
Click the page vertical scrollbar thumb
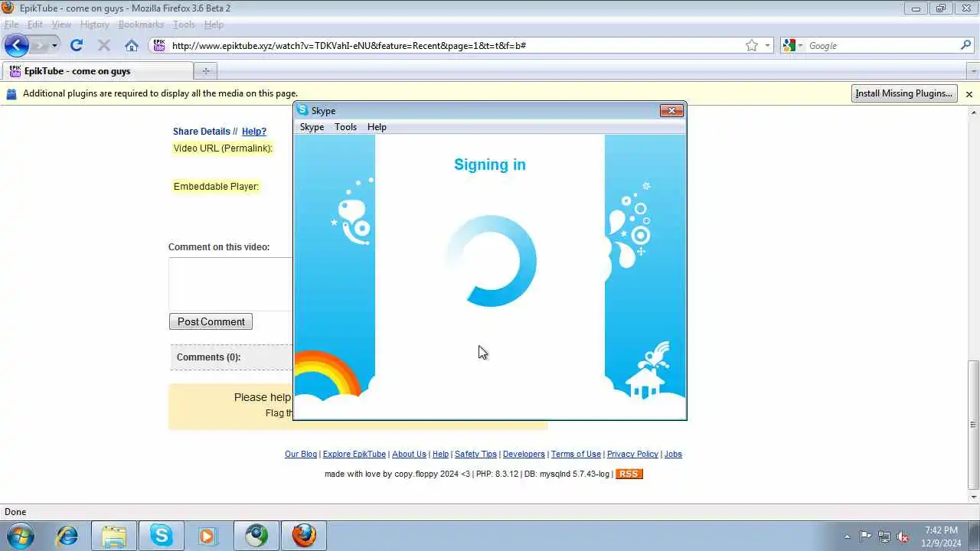click(973, 425)
